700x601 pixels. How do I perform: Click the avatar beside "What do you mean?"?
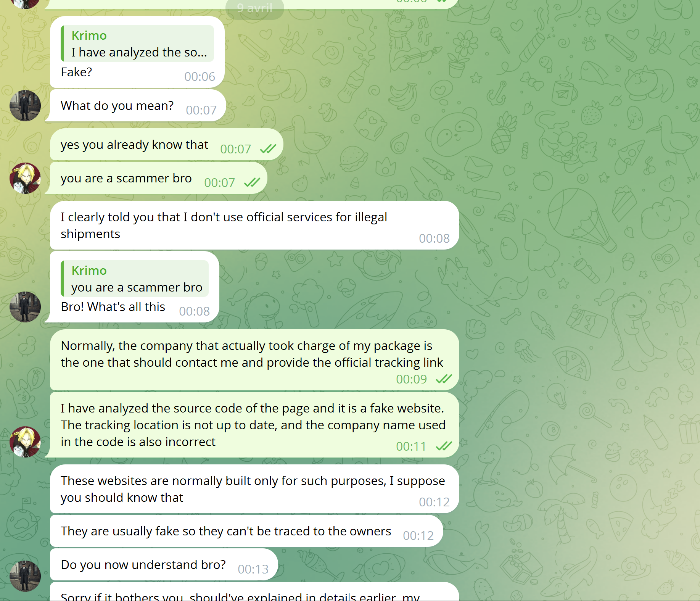click(25, 106)
